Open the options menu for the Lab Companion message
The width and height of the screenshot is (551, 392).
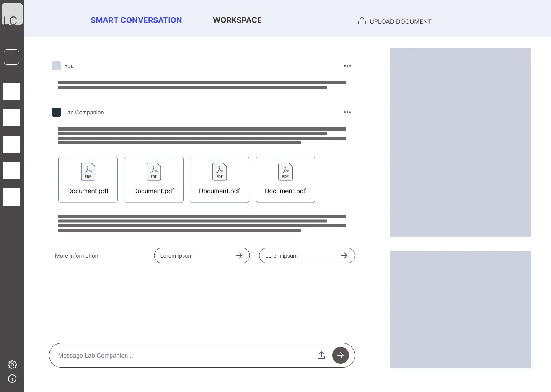coord(347,112)
